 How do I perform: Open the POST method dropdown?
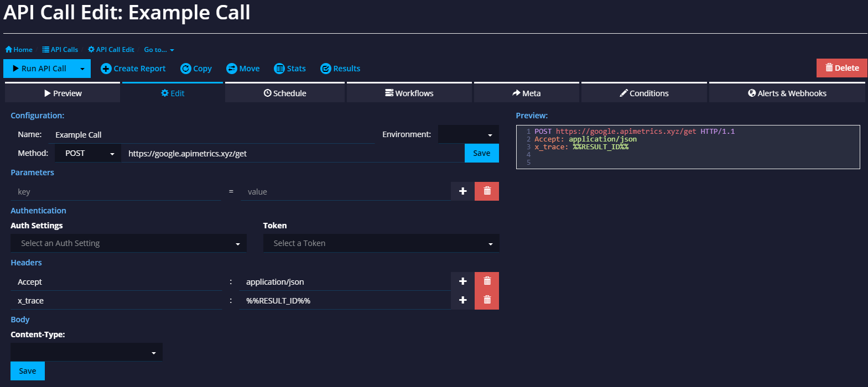click(89, 153)
